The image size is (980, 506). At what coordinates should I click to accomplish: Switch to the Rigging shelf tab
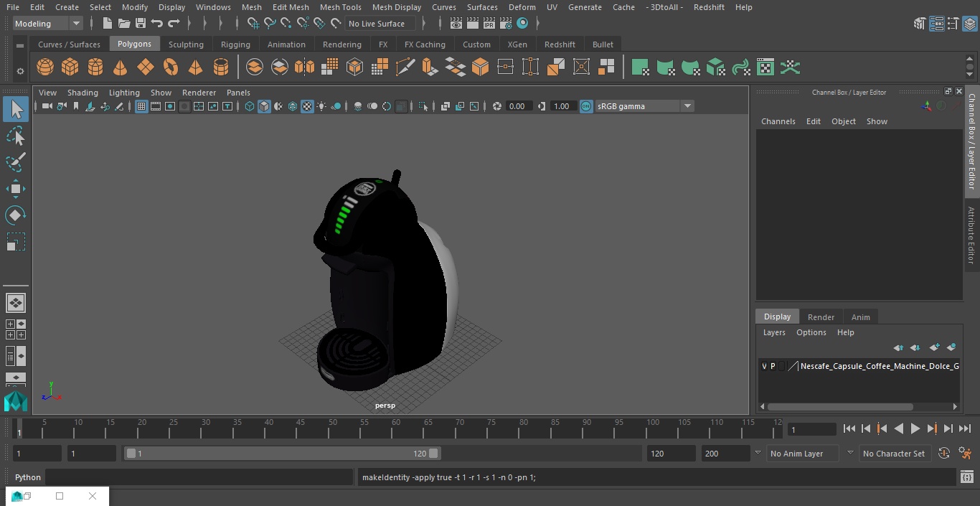tap(235, 44)
